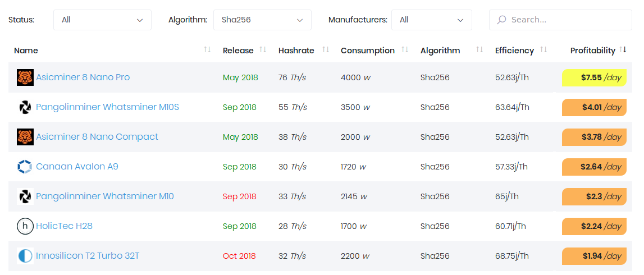Screen dimensions: 644x275
Task: Click the Release column header label
Action: click(x=238, y=51)
